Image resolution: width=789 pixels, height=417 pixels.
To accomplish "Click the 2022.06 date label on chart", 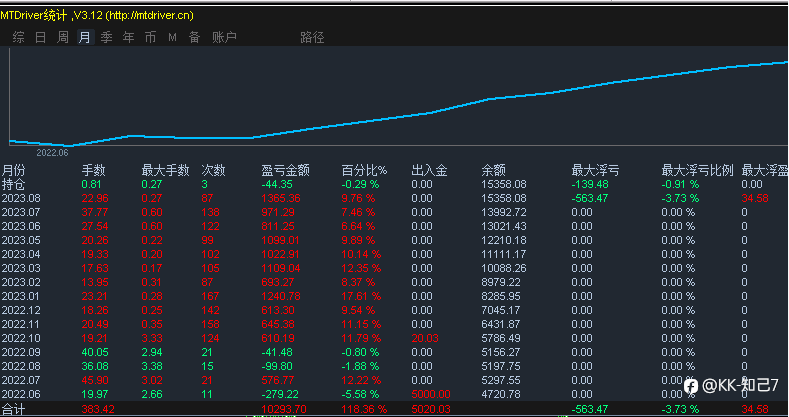I will (x=52, y=152).
